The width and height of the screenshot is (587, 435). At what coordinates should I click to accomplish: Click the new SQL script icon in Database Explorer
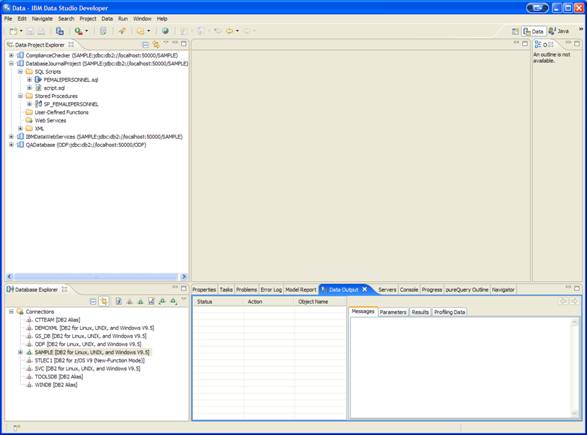coord(118,301)
